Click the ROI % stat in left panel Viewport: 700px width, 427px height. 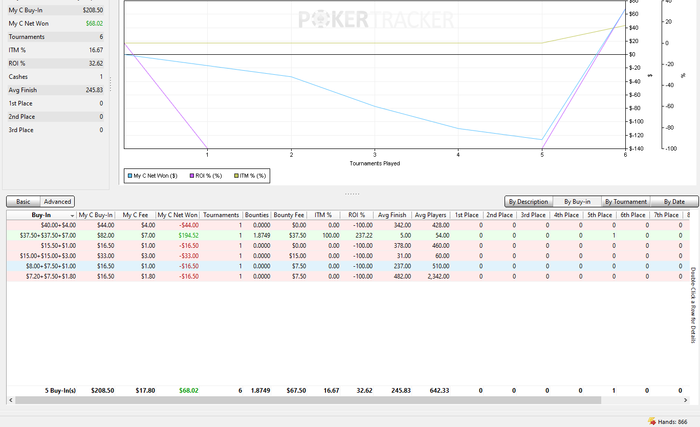coord(56,63)
